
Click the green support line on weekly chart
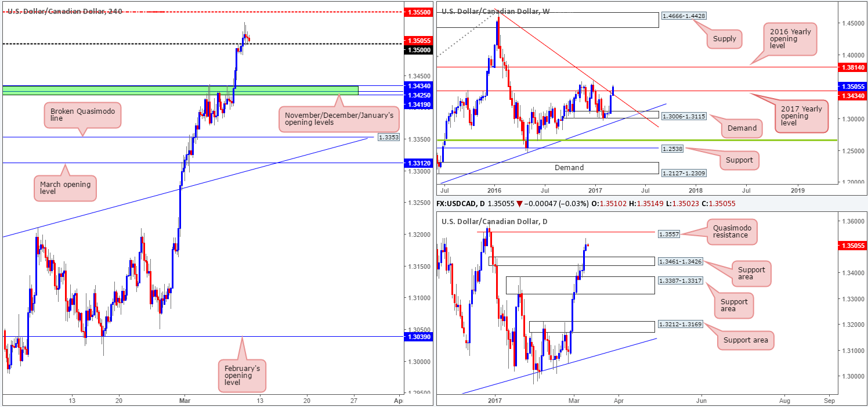pyautogui.click(x=636, y=140)
